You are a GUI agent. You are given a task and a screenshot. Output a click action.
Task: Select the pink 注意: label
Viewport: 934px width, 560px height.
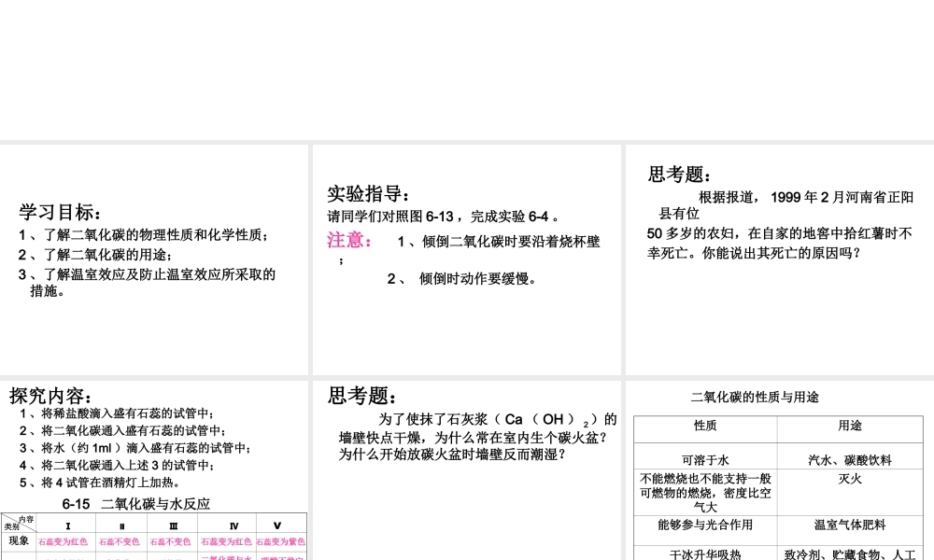coord(350,240)
